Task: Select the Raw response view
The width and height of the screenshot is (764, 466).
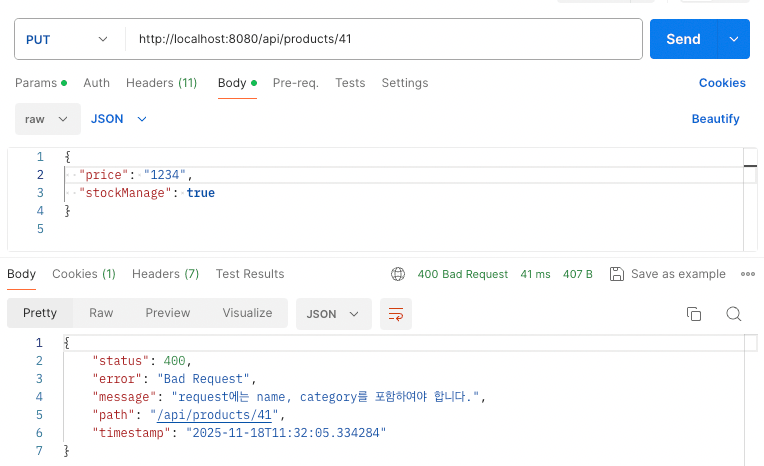Action: click(101, 313)
